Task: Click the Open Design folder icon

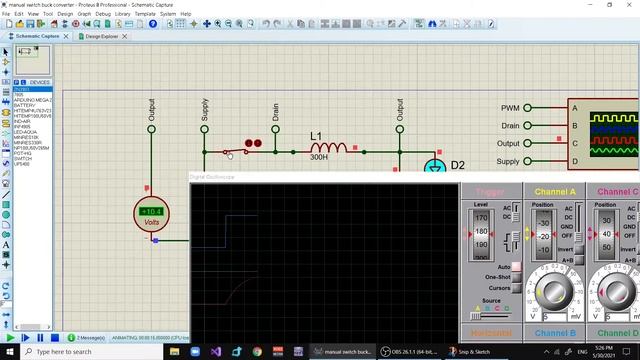Action: click(x=19, y=24)
